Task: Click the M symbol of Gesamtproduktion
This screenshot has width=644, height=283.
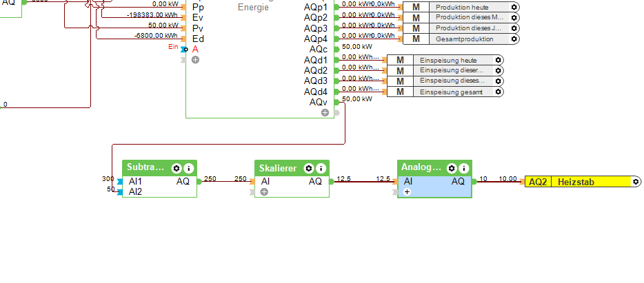Action: point(416,39)
